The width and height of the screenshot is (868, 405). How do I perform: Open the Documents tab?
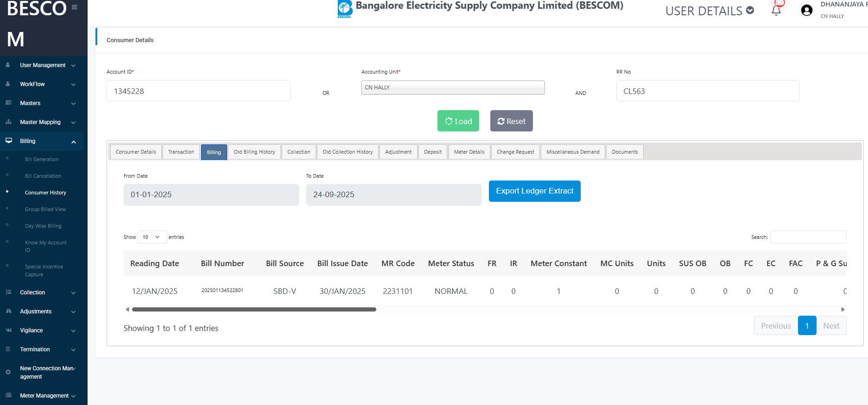pos(625,152)
